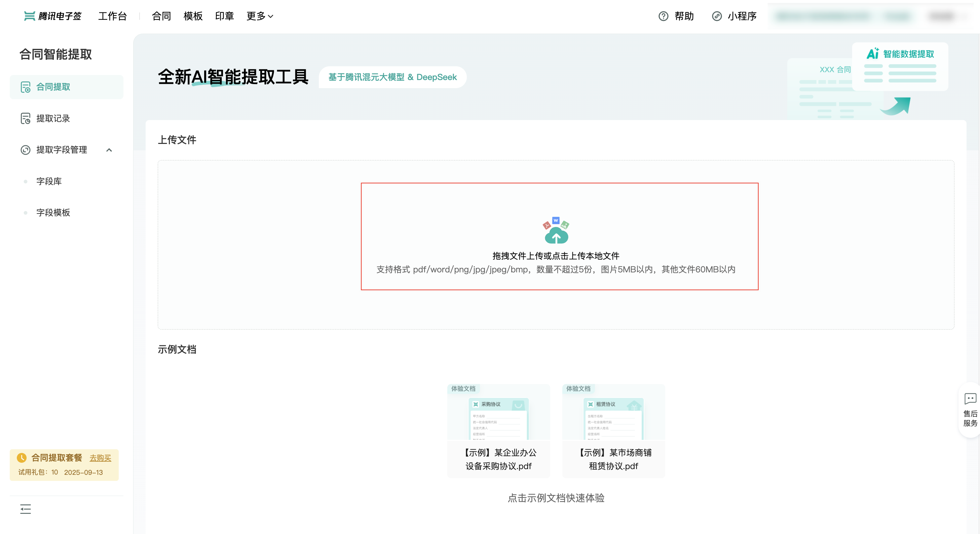
Task: Click 拖拽文件上传或点击上传本地文件 text
Action: [x=556, y=256]
